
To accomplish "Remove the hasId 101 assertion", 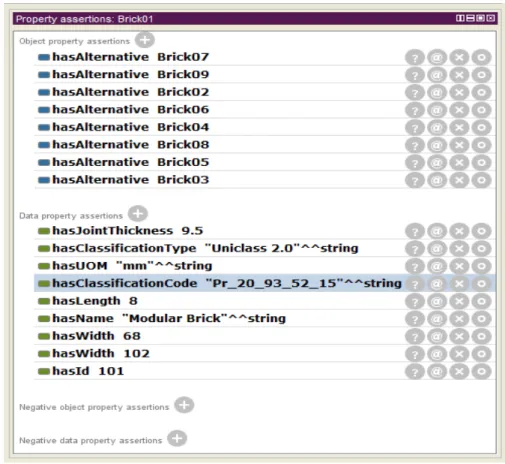I will pyautogui.click(x=459, y=371).
